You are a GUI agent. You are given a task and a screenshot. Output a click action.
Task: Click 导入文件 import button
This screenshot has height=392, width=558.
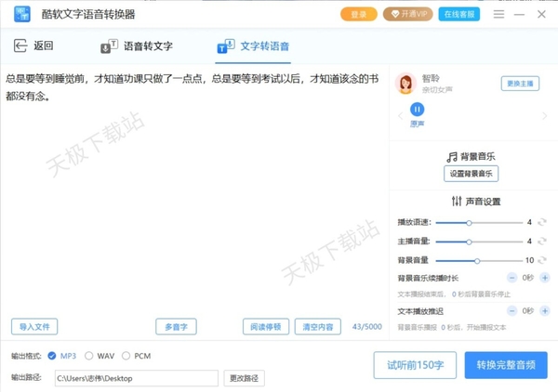click(34, 327)
